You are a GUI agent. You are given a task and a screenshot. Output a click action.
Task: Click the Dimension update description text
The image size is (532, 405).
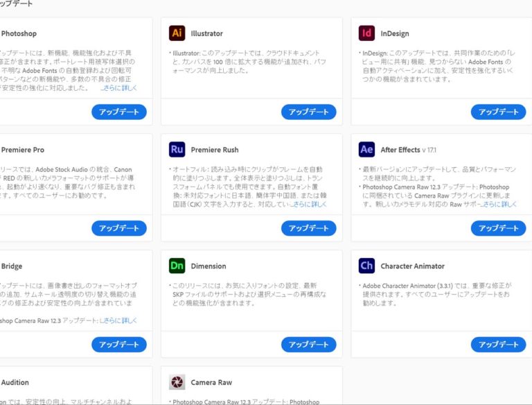tap(248, 294)
